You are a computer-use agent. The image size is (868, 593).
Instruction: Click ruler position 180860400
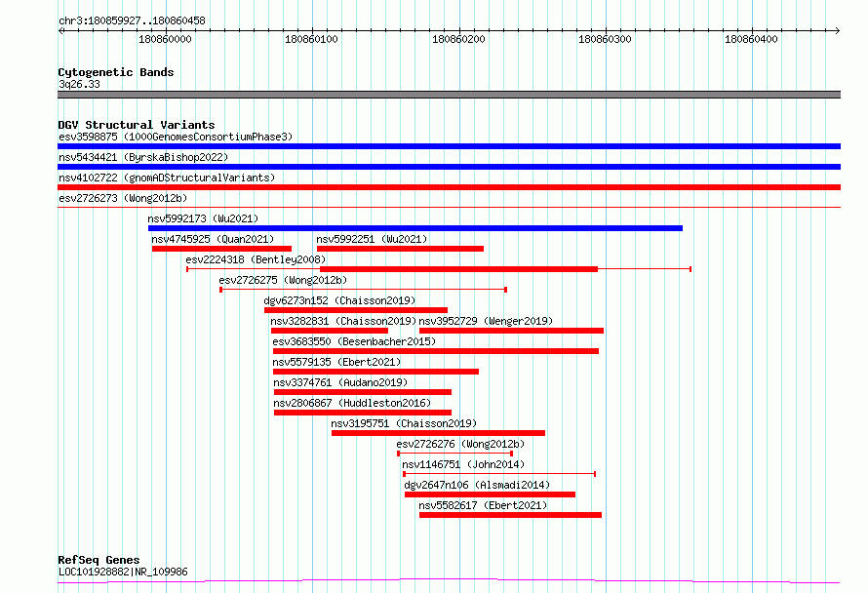751,39
